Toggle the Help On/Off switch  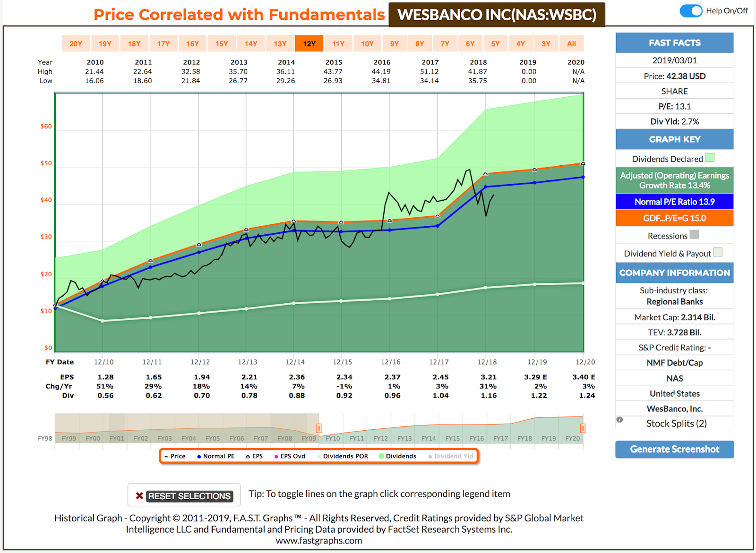pos(691,11)
